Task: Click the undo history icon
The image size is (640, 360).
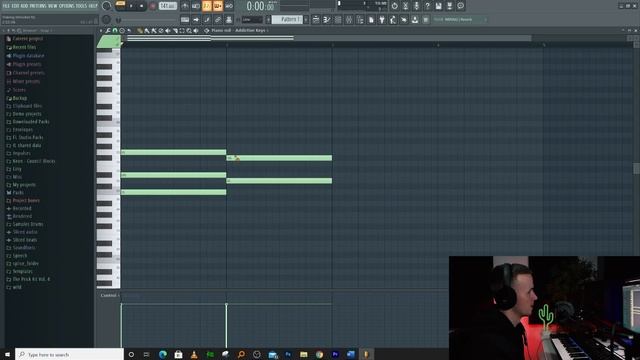Action: (395, 6)
